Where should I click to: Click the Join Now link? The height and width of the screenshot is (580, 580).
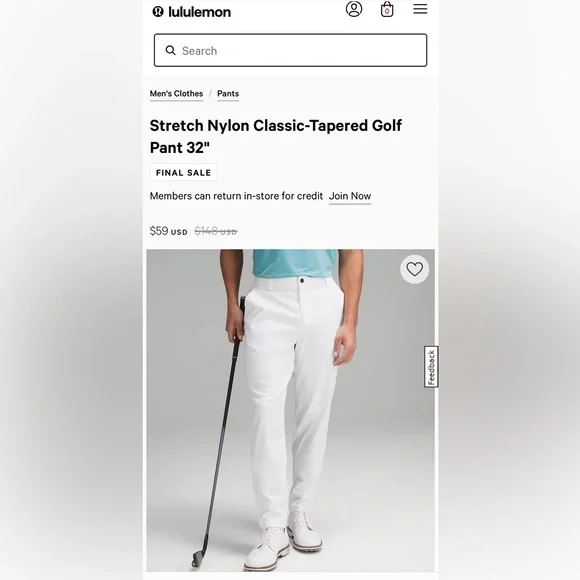350,196
